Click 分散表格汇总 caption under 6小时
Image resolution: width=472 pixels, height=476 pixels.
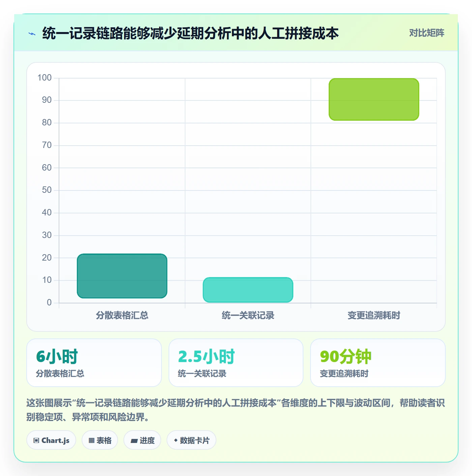coord(60,374)
